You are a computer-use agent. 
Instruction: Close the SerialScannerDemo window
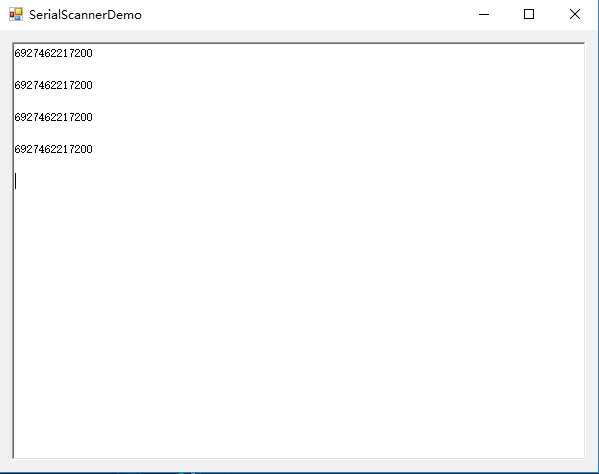tap(575, 15)
